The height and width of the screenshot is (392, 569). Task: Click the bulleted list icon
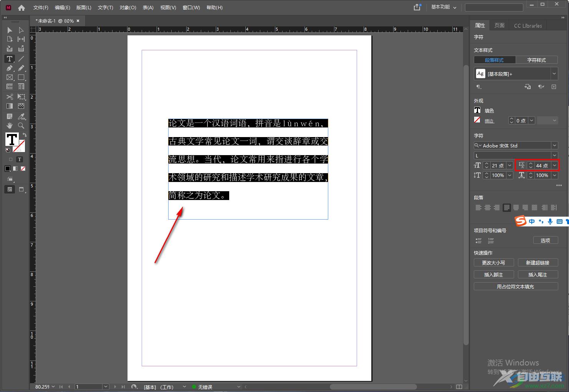click(x=478, y=241)
